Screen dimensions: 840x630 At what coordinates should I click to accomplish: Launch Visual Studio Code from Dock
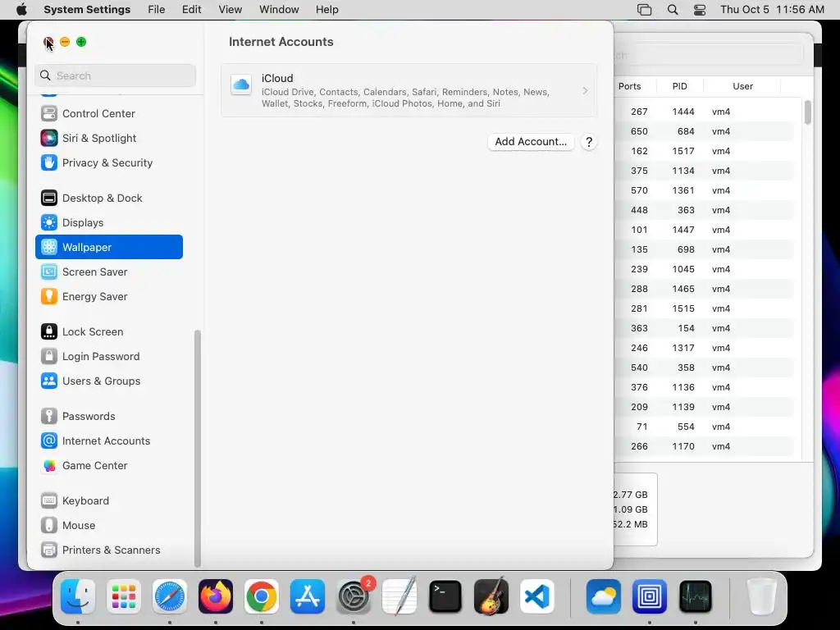536,596
